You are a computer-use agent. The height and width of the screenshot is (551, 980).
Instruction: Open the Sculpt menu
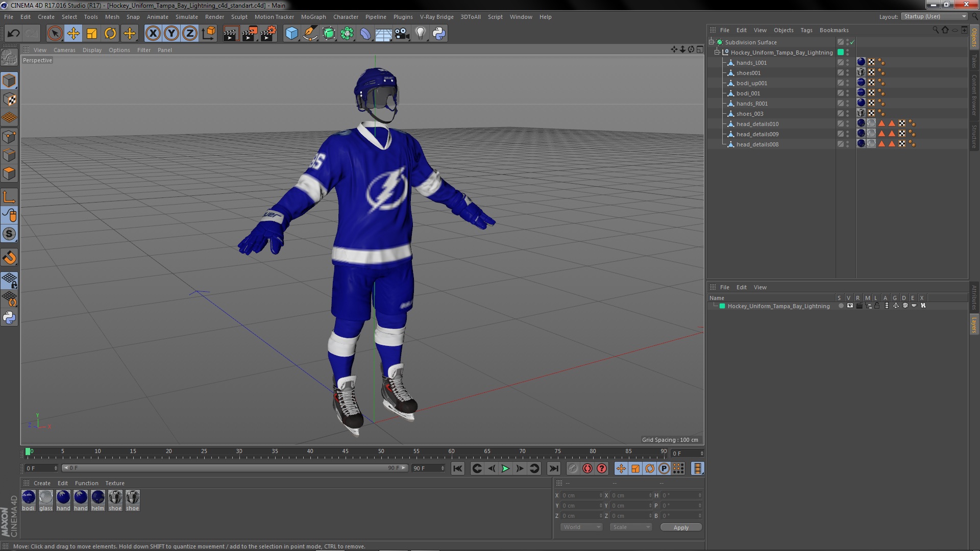[239, 17]
